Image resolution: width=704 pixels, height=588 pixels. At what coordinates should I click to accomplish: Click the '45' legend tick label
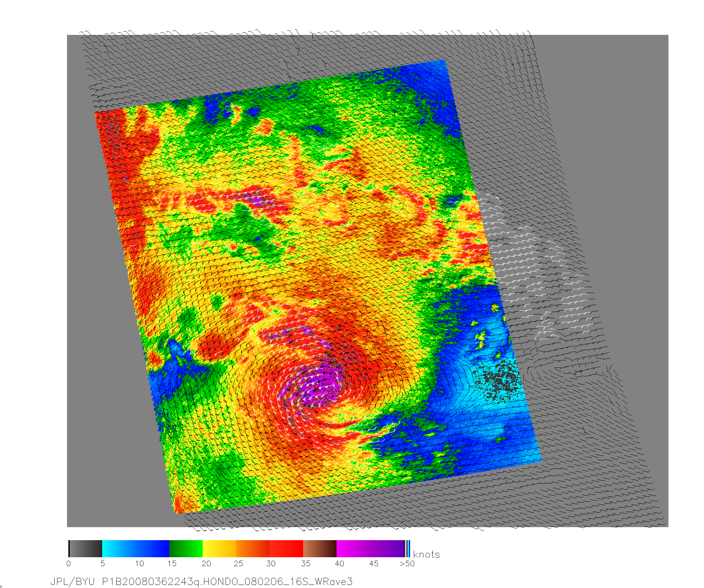coord(374,564)
